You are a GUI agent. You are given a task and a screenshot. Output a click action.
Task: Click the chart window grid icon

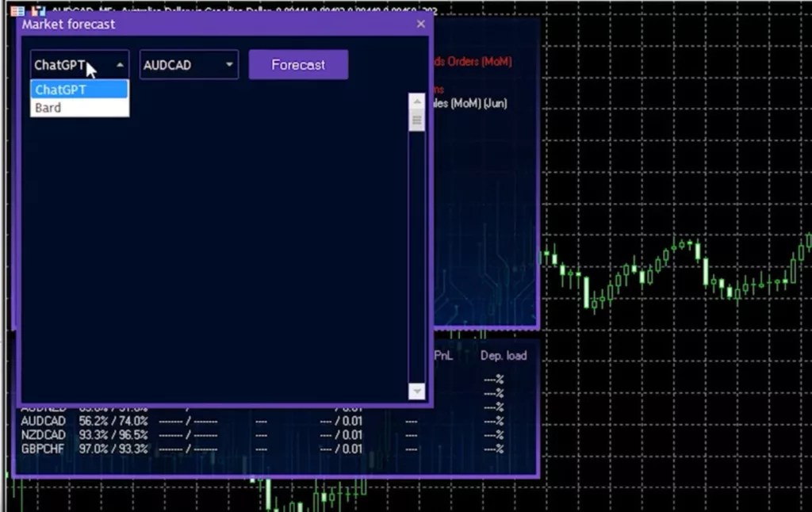click(x=17, y=10)
